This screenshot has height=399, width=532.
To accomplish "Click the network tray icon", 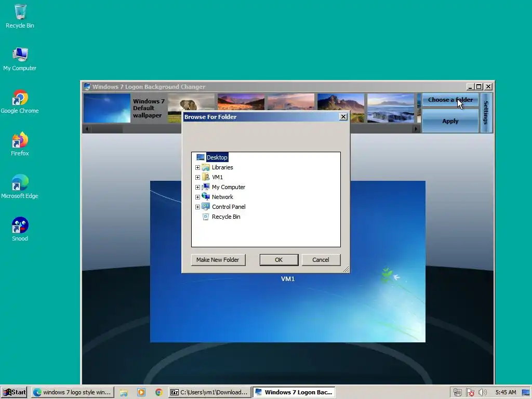I will (457, 392).
